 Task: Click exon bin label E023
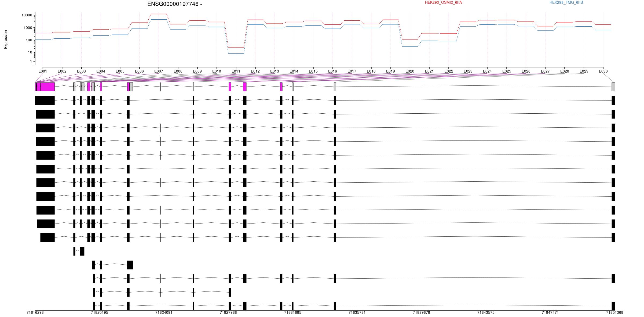(468, 71)
